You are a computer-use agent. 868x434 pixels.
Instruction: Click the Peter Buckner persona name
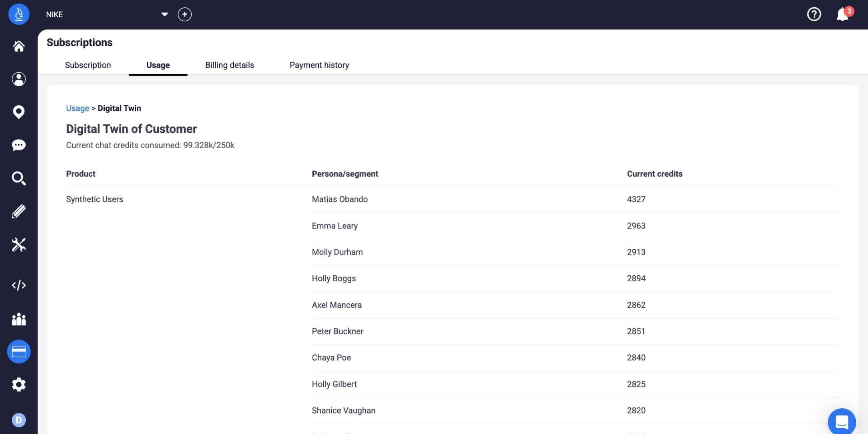(338, 331)
